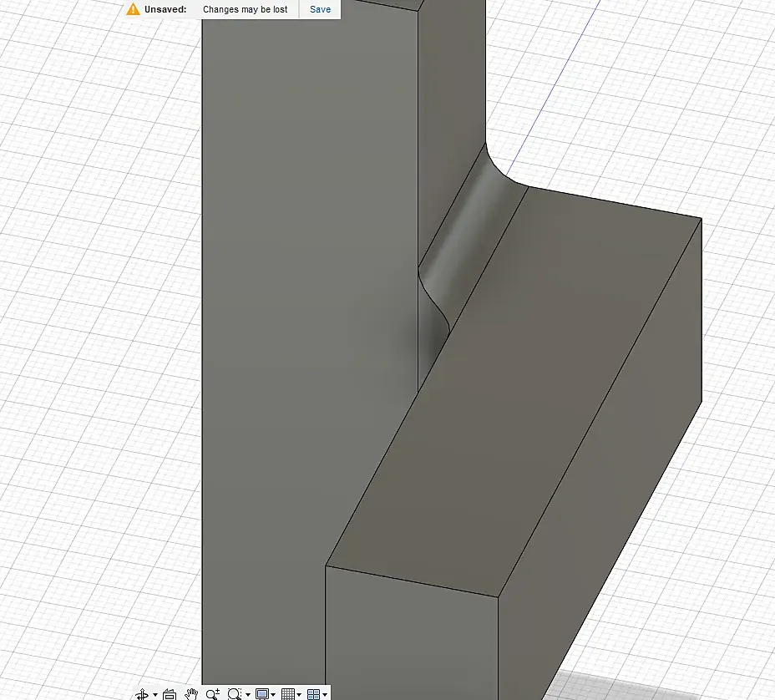Click the orange unsaved warning triangle icon
The image size is (775, 700).
(133, 9)
